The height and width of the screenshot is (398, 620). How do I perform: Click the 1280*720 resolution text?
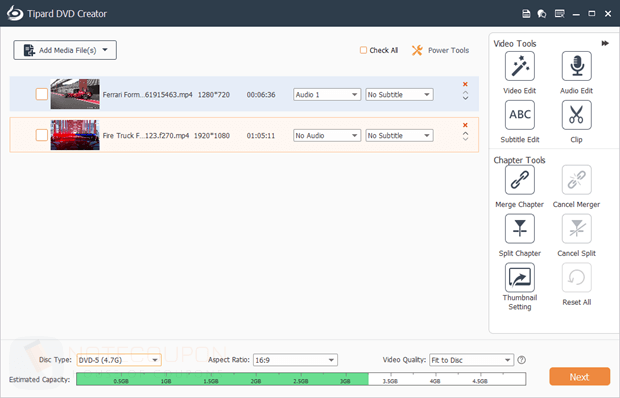point(214,95)
